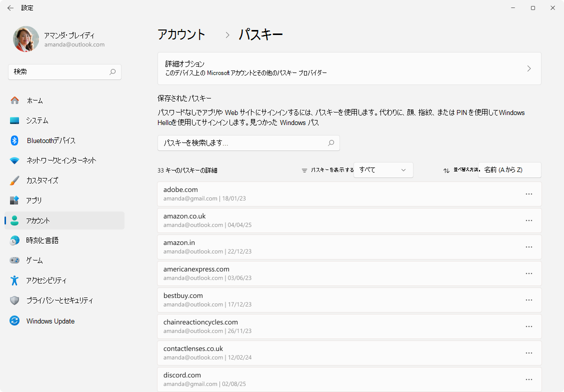Maximize the Settings window
The height and width of the screenshot is (392, 564).
(x=533, y=8)
